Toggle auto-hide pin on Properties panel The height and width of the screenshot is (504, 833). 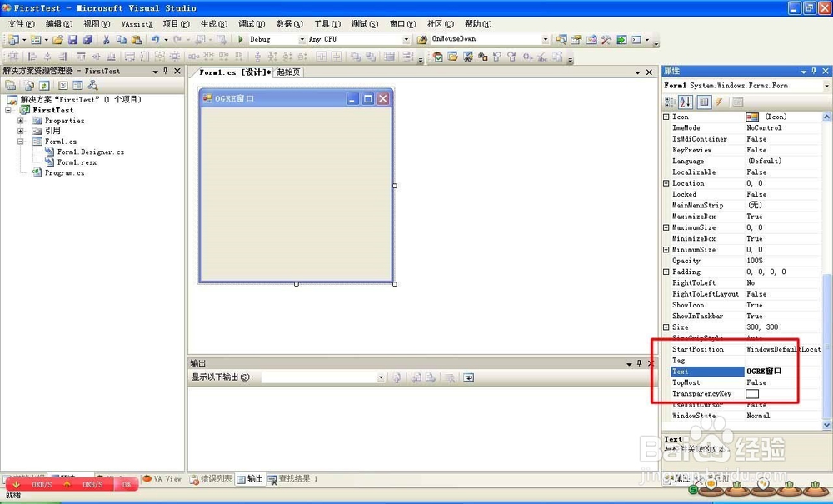point(814,71)
